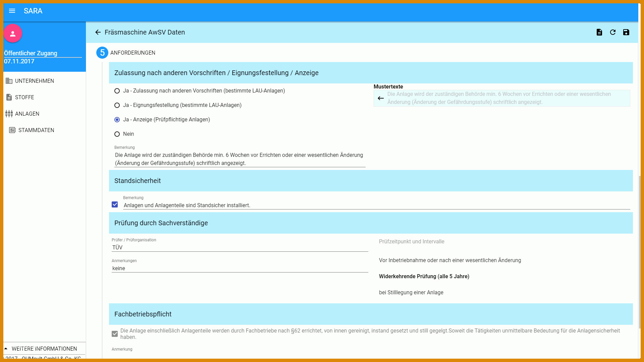644x362 pixels.
Task: Select the Nein radio option
Action: coord(117,134)
